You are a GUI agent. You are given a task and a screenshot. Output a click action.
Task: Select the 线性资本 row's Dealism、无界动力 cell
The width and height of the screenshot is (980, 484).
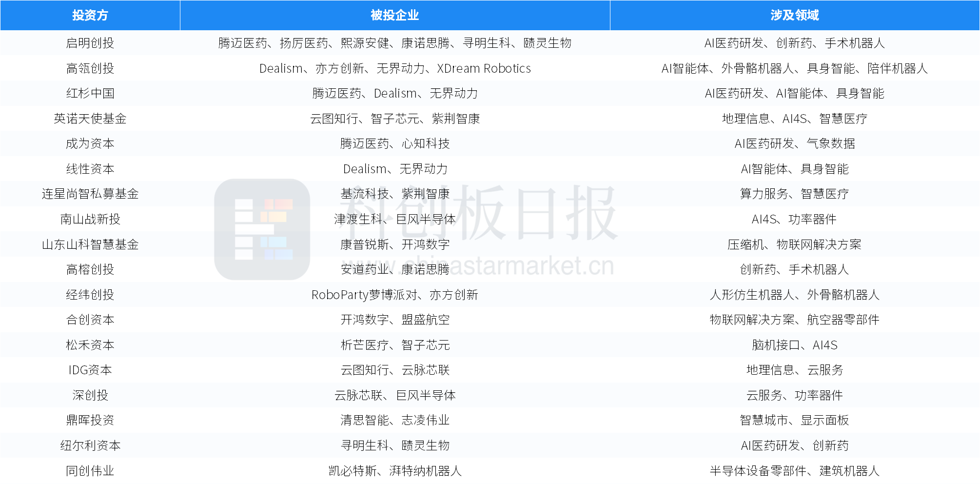click(395, 169)
